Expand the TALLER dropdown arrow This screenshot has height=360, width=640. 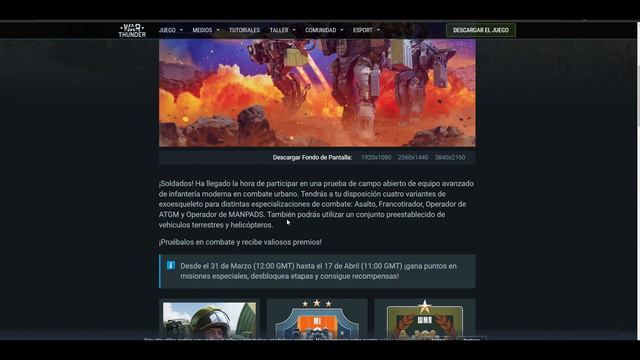(x=294, y=30)
